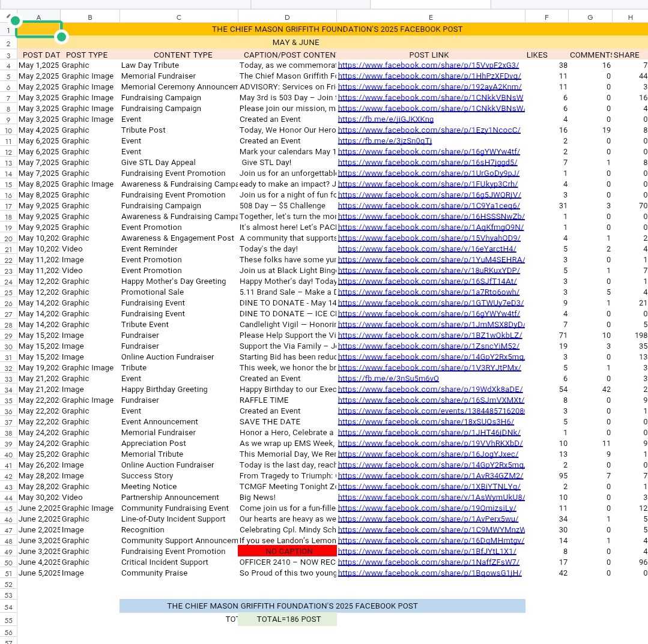Viewport: 648px width, 644px height.
Task: Select row 55 by its row number
Action: tap(8, 619)
